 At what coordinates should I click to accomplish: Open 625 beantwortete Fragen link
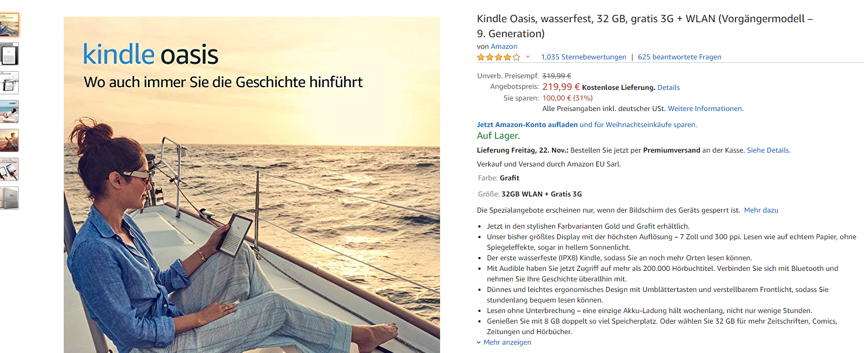680,57
